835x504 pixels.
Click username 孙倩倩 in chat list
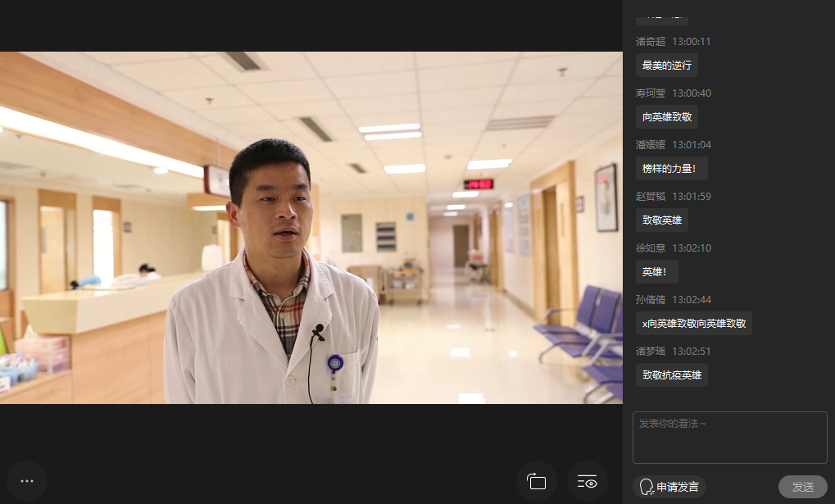tap(651, 299)
